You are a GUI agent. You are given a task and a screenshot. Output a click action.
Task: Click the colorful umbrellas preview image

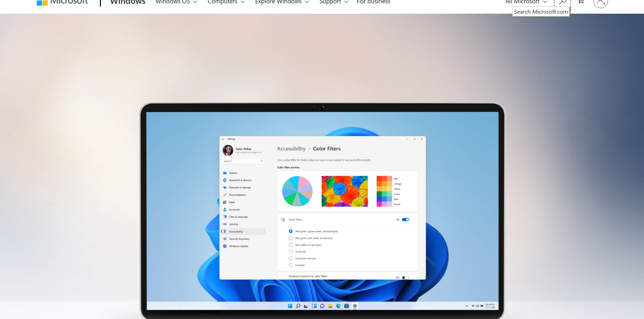(x=345, y=191)
